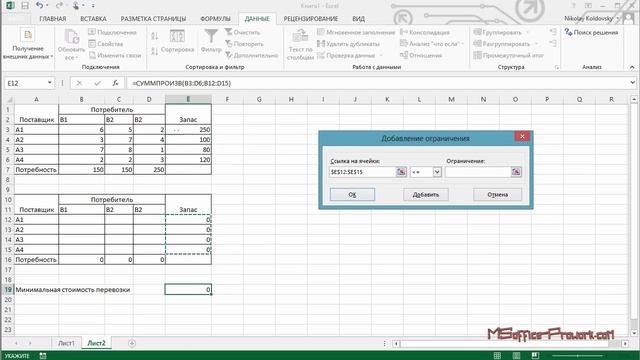Expand the formula bar

coord(632,83)
